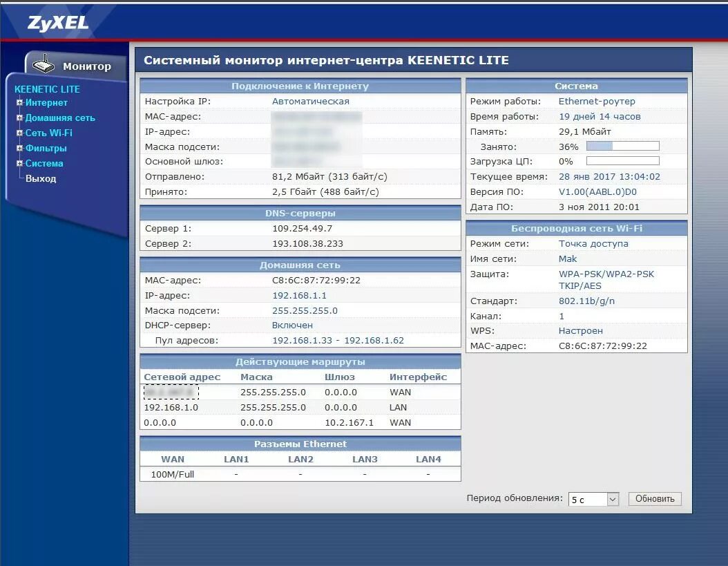
Task: Click the address pool 192.168.1.33 - 192.168.1.62
Action: (x=338, y=340)
